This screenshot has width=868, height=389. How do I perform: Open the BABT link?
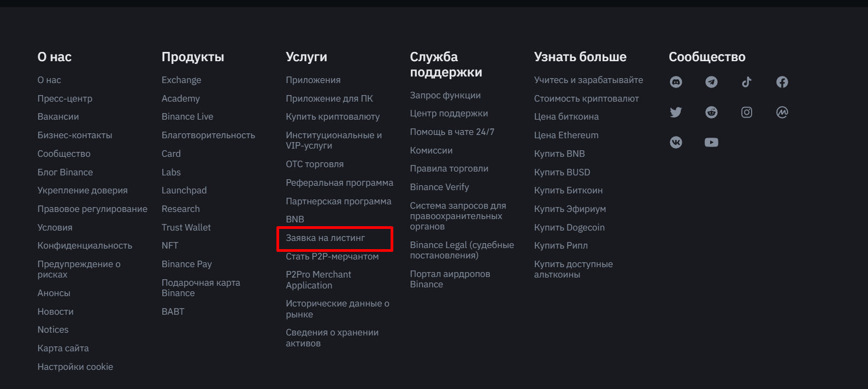point(173,311)
